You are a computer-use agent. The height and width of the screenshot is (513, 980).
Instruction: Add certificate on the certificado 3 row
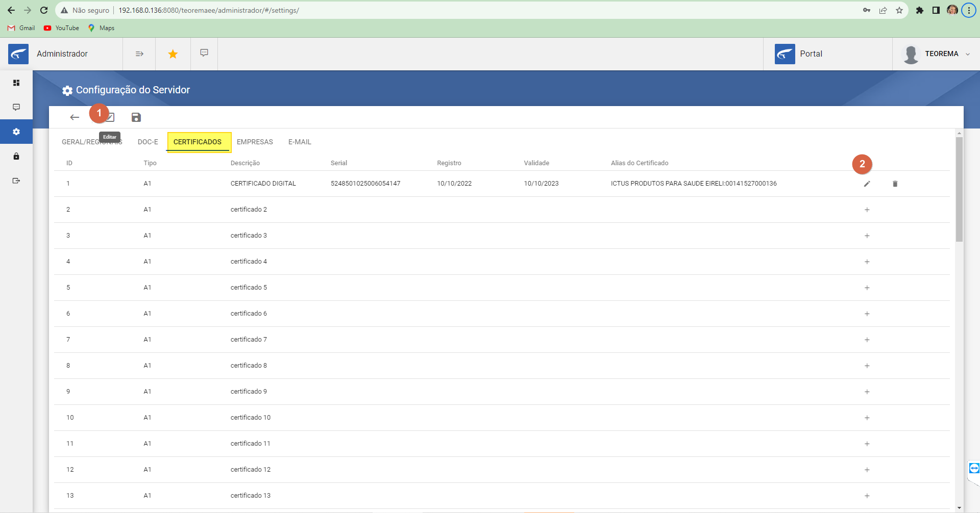(x=867, y=236)
